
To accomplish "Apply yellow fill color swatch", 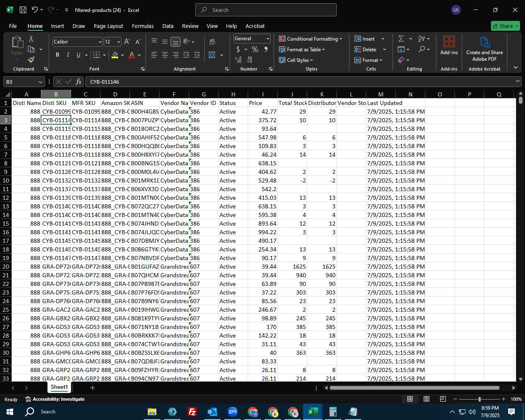I will [115, 55].
